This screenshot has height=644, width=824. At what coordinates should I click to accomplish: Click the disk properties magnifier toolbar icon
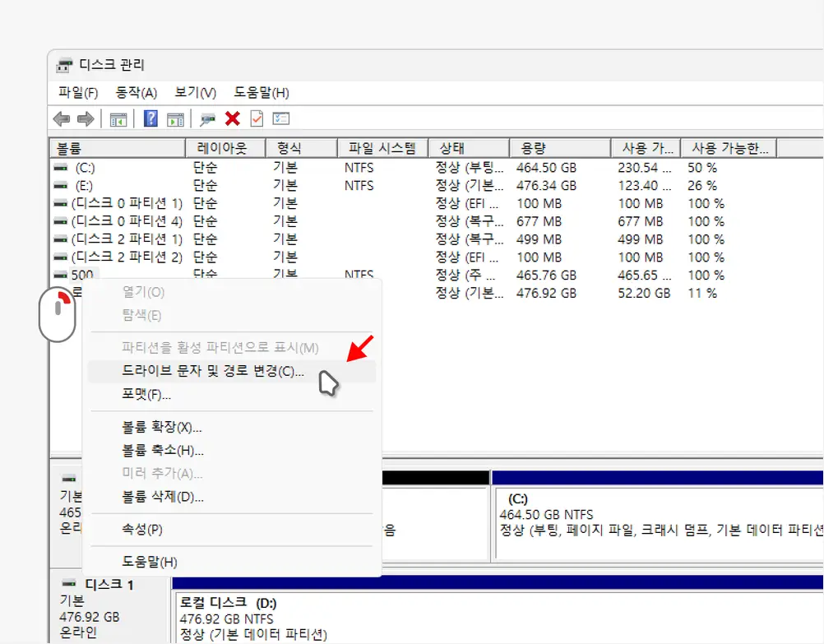coord(207,118)
